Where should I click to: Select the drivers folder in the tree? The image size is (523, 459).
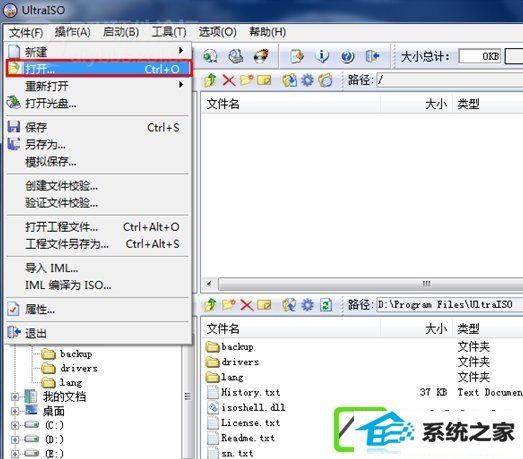tap(79, 368)
